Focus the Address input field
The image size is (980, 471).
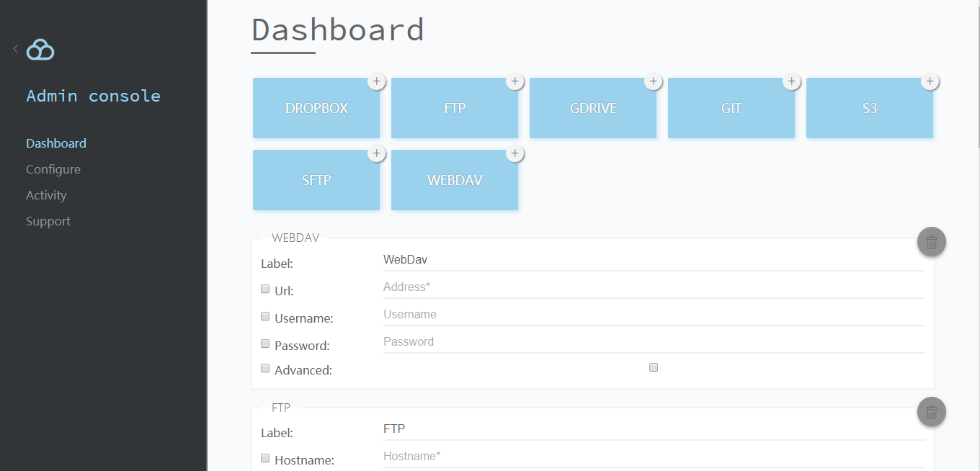click(654, 287)
